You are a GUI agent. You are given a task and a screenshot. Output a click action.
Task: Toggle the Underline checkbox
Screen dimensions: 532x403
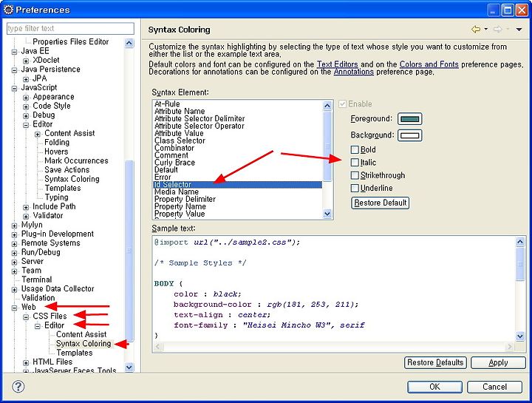tap(355, 188)
